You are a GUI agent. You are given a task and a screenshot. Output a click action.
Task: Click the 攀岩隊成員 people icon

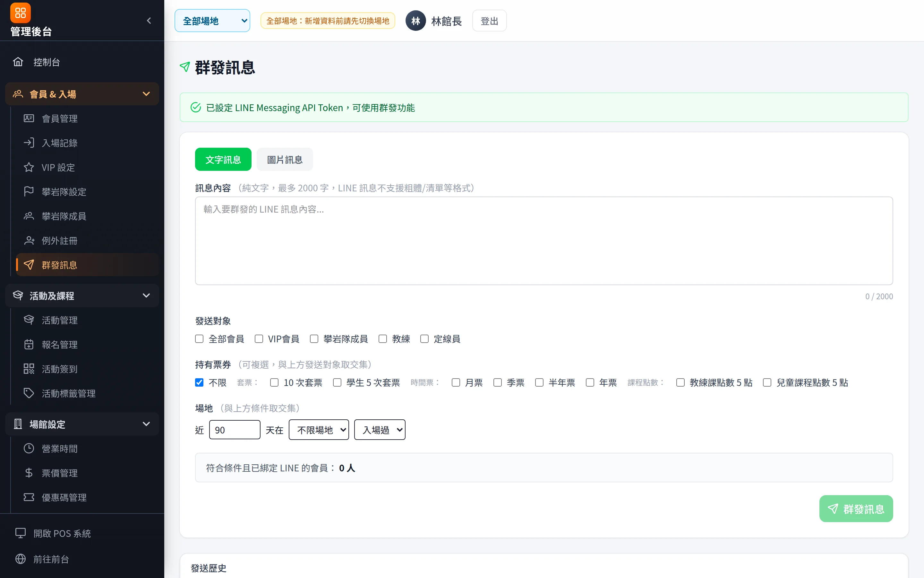[x=29, y=216]
